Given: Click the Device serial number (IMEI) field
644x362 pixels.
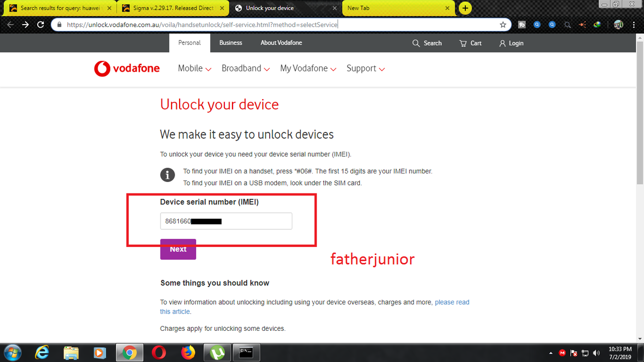Looking at the screenshot, I should [226, 221].
